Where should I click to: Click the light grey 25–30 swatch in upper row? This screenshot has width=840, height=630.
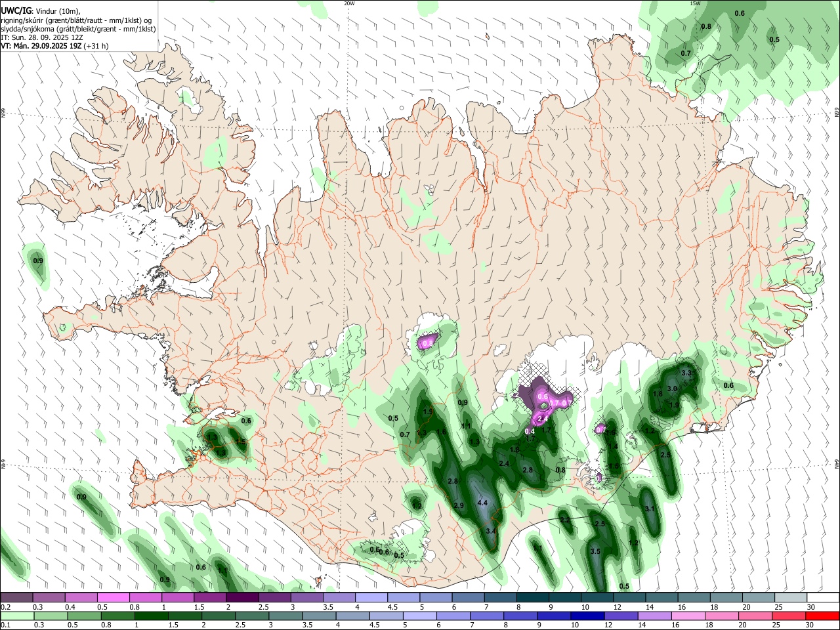[x=790, y=598]
